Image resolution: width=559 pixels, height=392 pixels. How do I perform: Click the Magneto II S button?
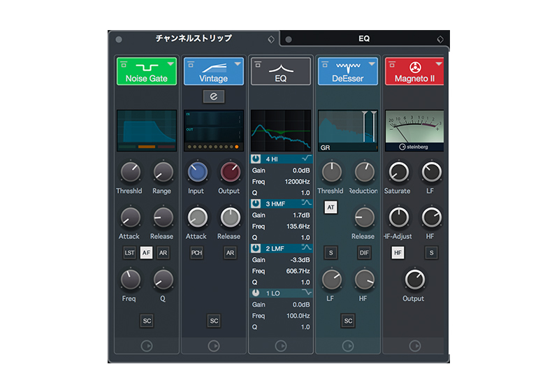point(431,253)
